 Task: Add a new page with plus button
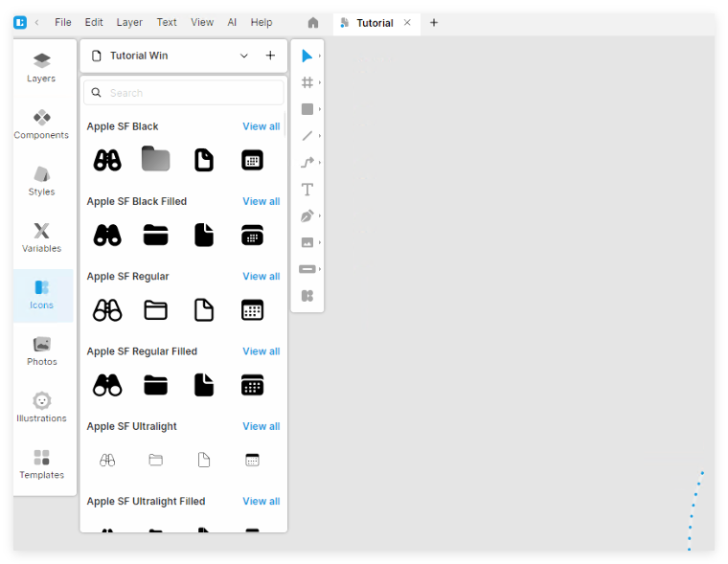coord(270,56)
